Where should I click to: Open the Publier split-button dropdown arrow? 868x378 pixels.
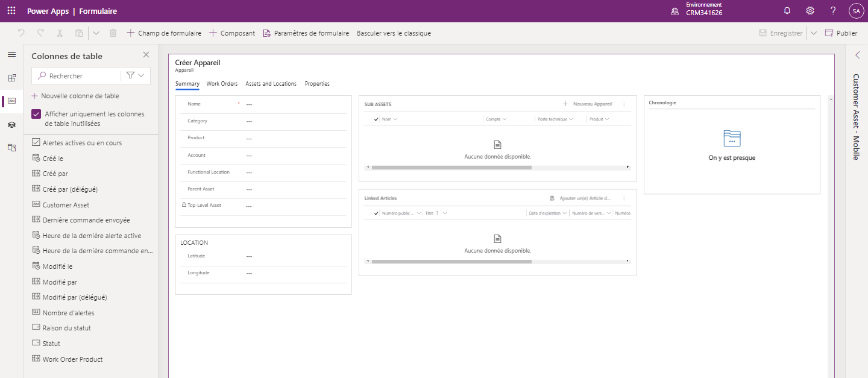coord(814,33)
